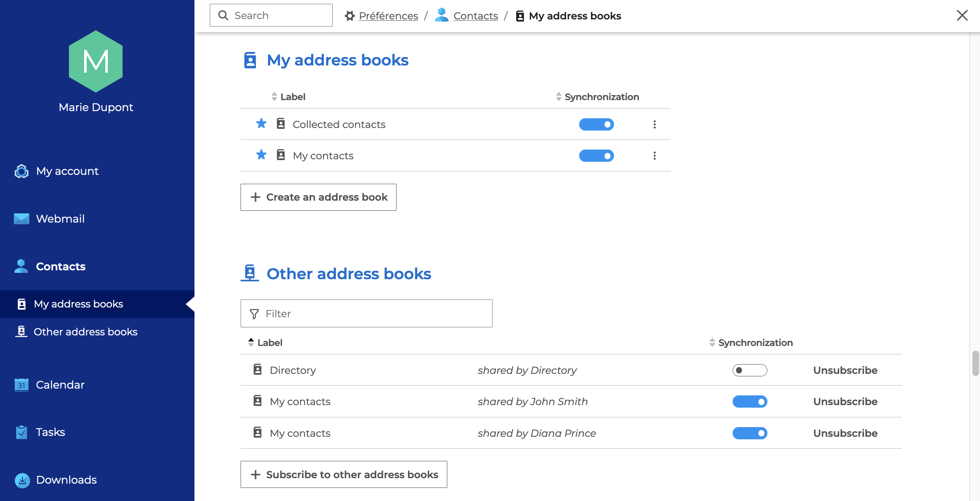This screenshot has height=501, width=980.
Task: Open Webmail from the sidebar
Action: 60,219
